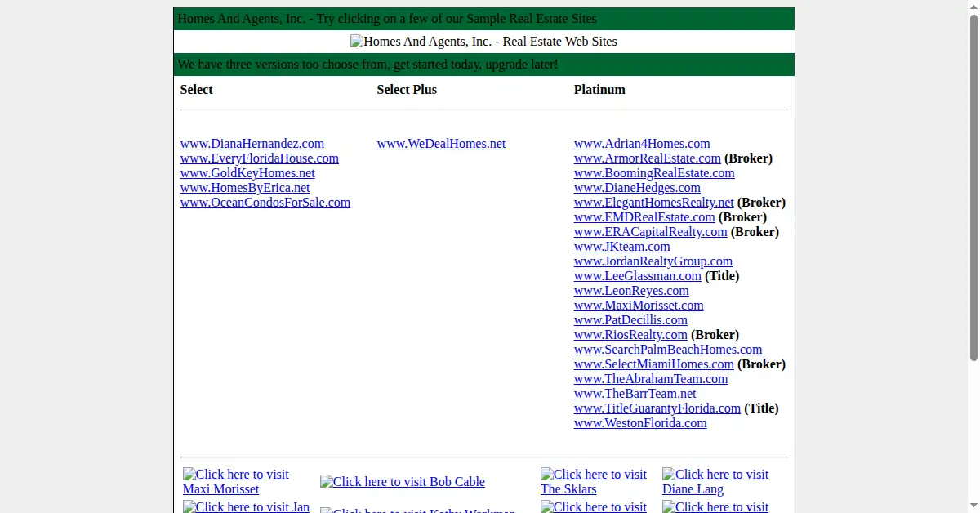Viewport: 980px width, 513px height.
Task: Click the Bob Cable image link
Action: [x=403, y=482]
